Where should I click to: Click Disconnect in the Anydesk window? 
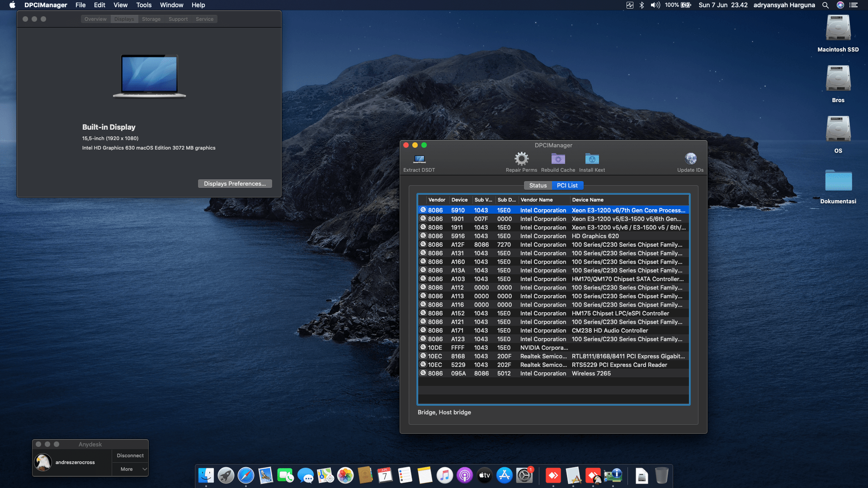(x=130, y=455)
